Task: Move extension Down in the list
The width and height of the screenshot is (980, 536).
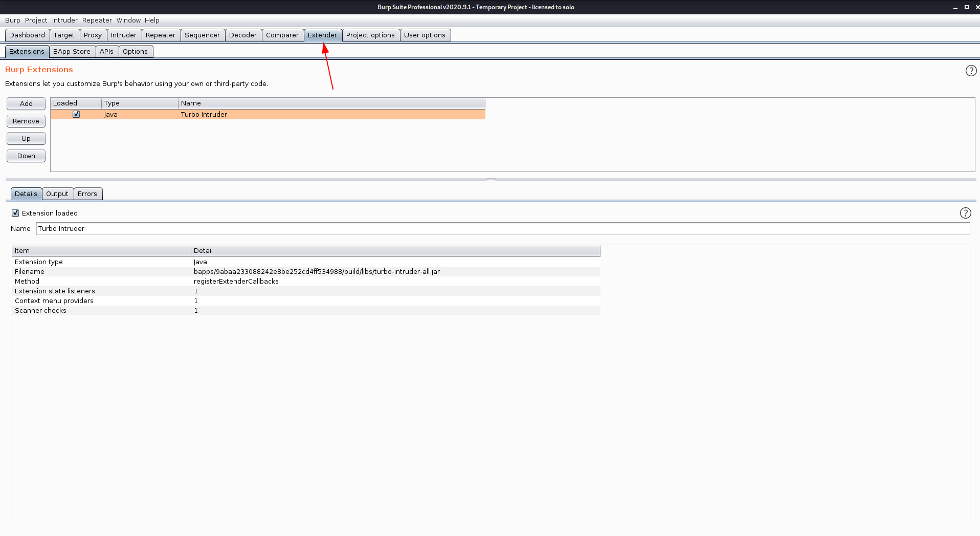Action: 26,156
